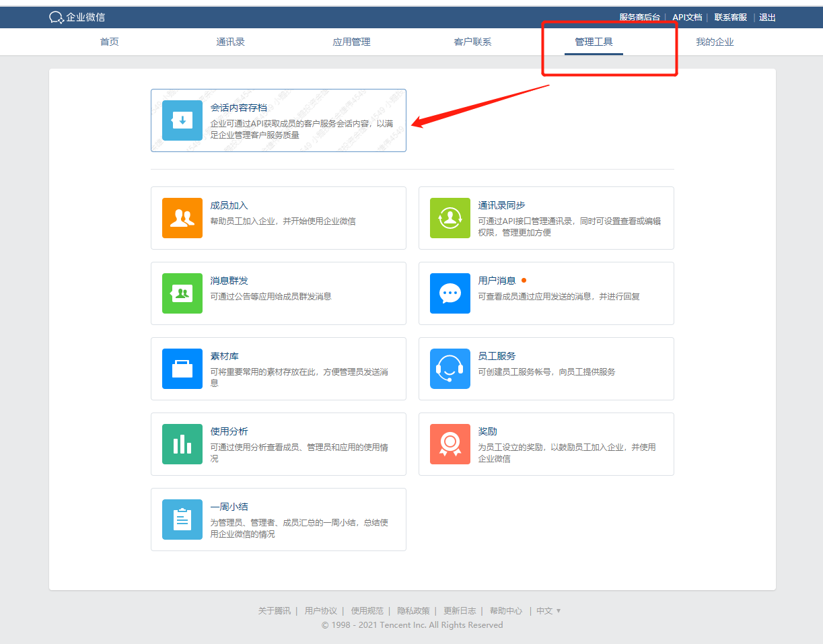Switch to the 应用管理 tab
823x644 pixels.
click(x=351, y=42)
